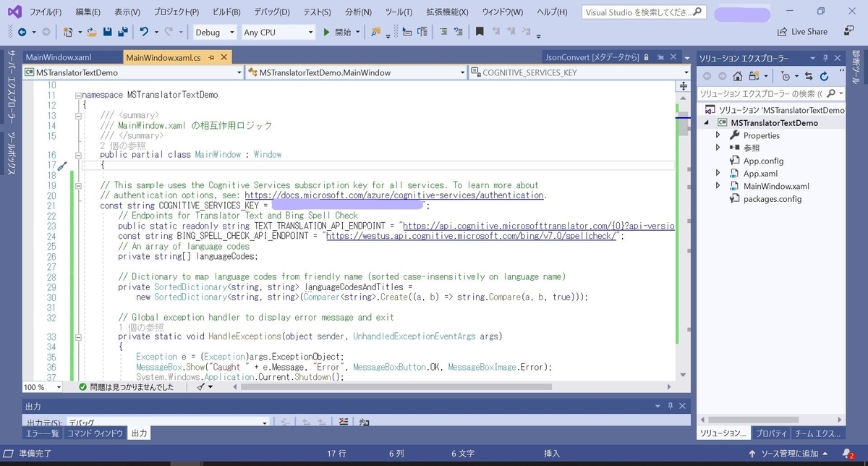Click the feedback icon beside Live Share
The height and width of the screenshot is (466, 868).
(x=849, y=31)
